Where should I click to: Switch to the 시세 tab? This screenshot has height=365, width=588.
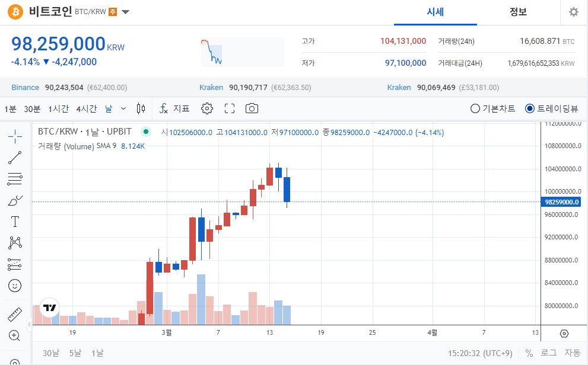[436, 12]
